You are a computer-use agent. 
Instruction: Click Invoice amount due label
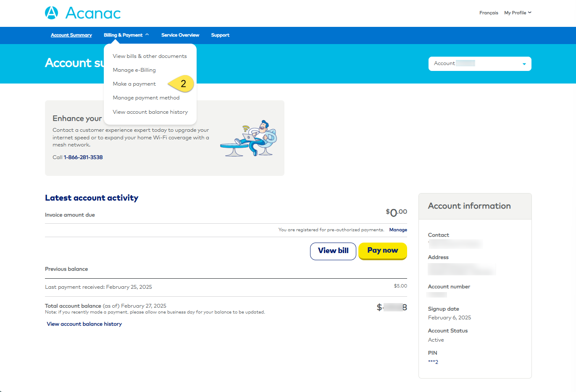pos(70,215)
